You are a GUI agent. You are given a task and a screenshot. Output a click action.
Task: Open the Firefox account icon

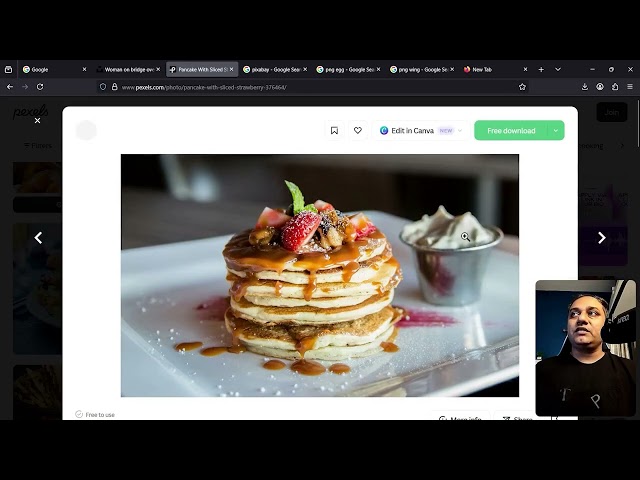(600, 87)
